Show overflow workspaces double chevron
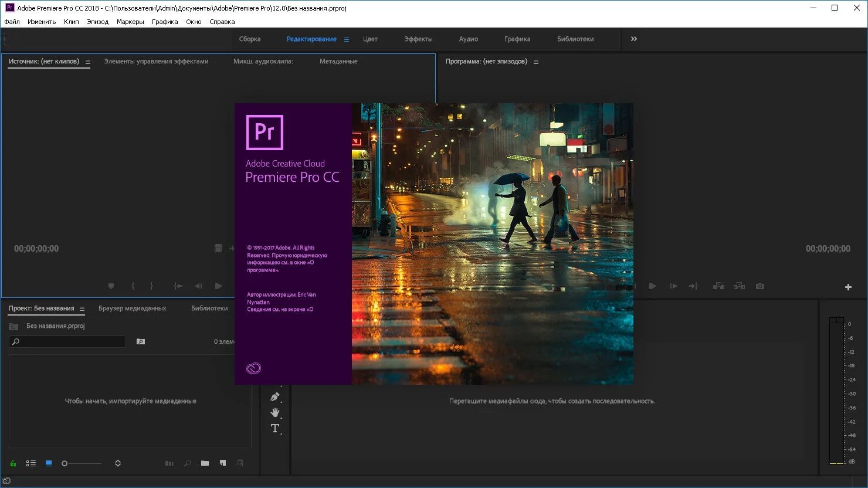The height and width of the screenshot is (488, 868). pyautogui.click(x=634, y=39)
